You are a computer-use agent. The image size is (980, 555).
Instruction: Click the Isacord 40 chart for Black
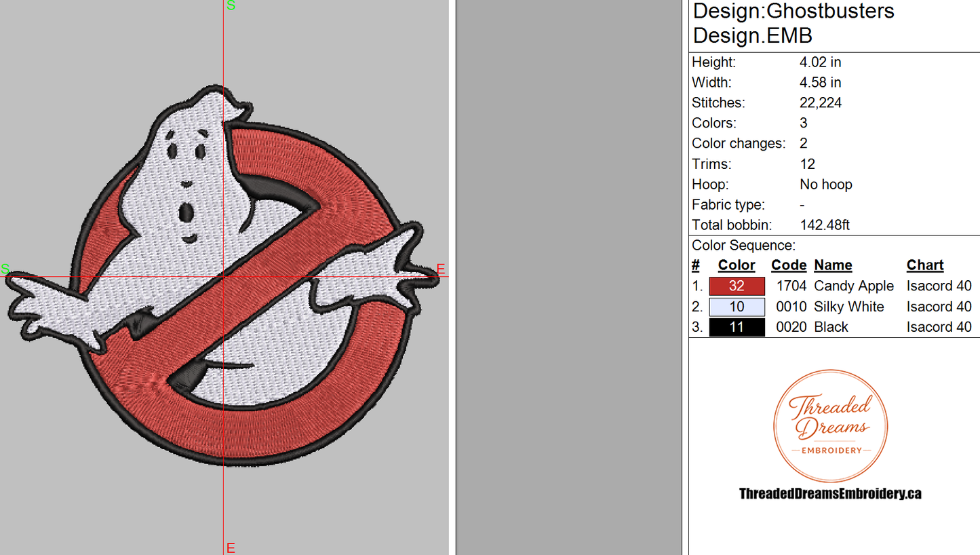pyautogui.click(x=939, y=327)
